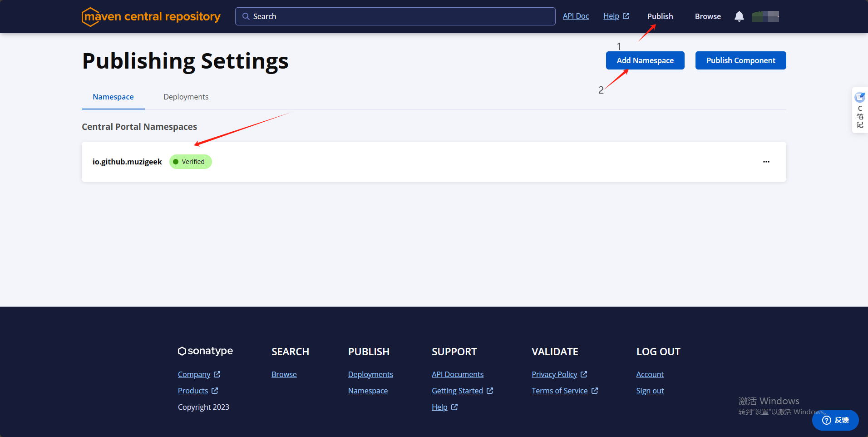The image size is (868, 437).
Task: Open the Maven Central Repository logo home
Action: point(151,17)
